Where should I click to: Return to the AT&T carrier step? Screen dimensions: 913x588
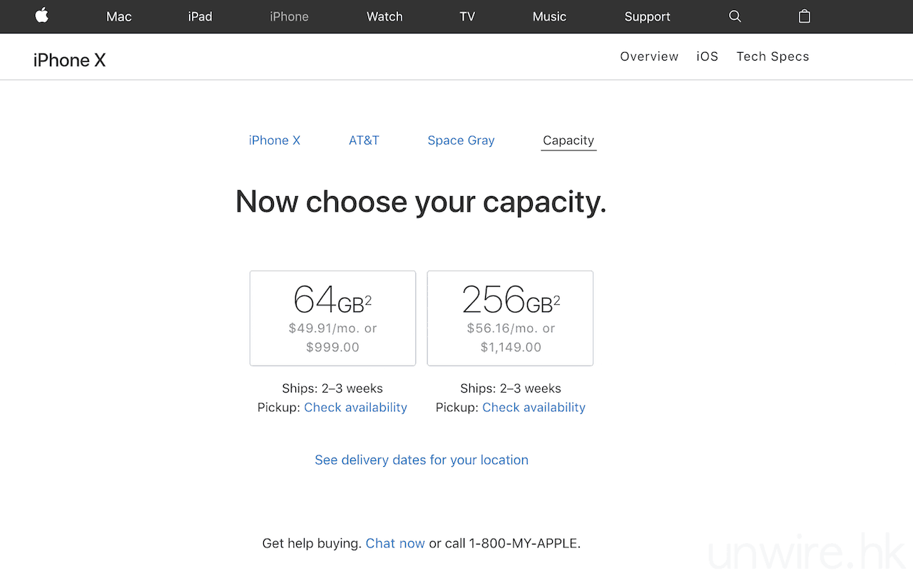[364, 140]
